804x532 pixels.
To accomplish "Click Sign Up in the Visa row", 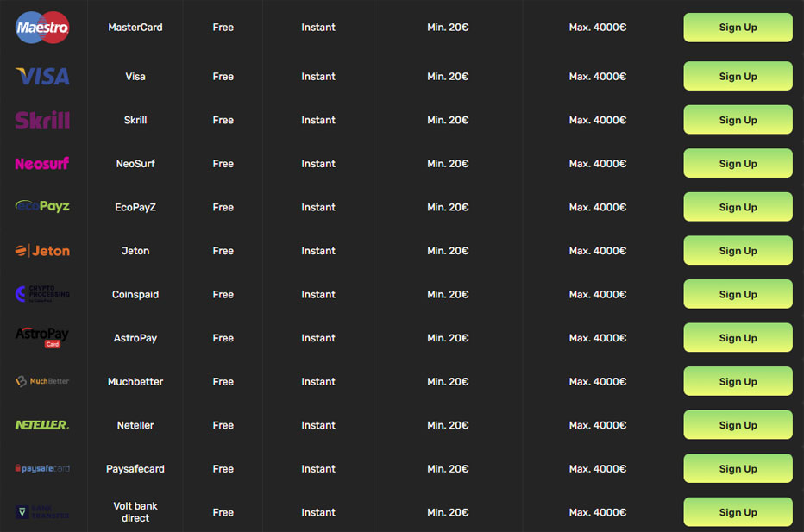I will tap(738, 76).
